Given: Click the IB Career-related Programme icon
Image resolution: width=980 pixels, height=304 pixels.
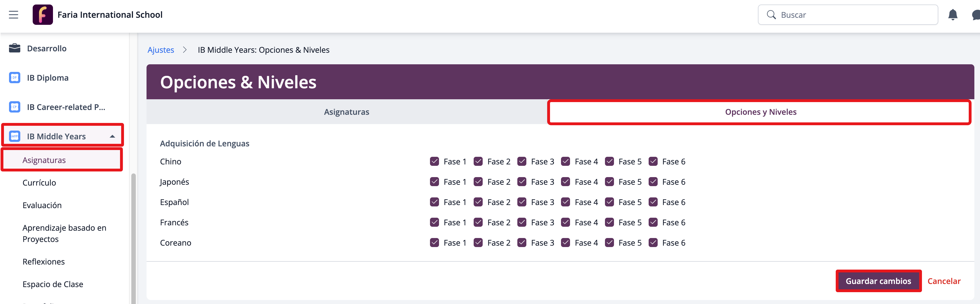Looking at the screenshot, I should pyautogui.click(x=14, y=107).
